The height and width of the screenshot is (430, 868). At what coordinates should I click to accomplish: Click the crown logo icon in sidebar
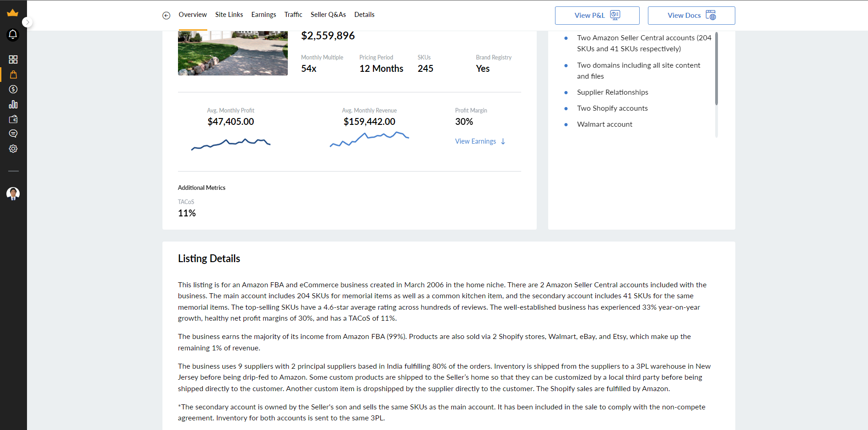(13, 12)
